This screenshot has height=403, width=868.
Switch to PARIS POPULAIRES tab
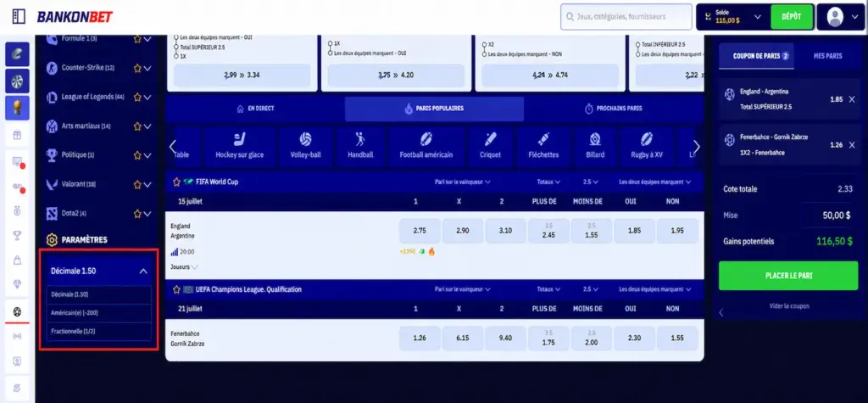434,109
